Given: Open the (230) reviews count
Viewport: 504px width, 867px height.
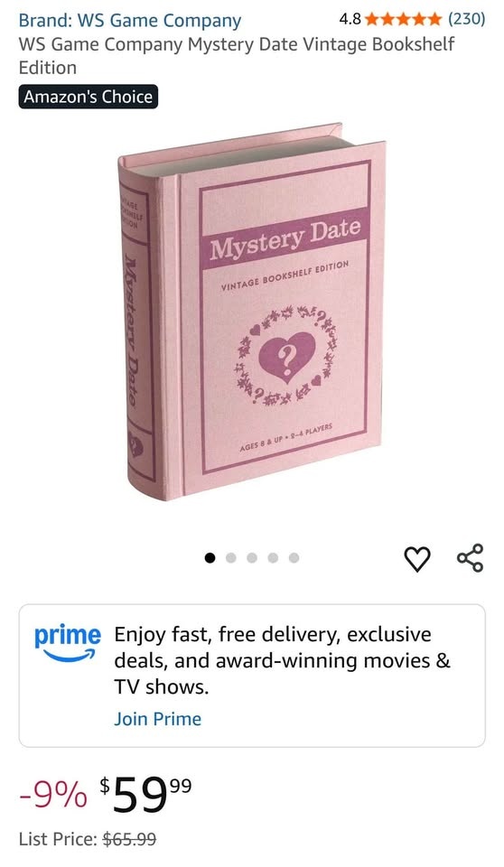Looking at the screenshot, I should [x=467, y=19].
